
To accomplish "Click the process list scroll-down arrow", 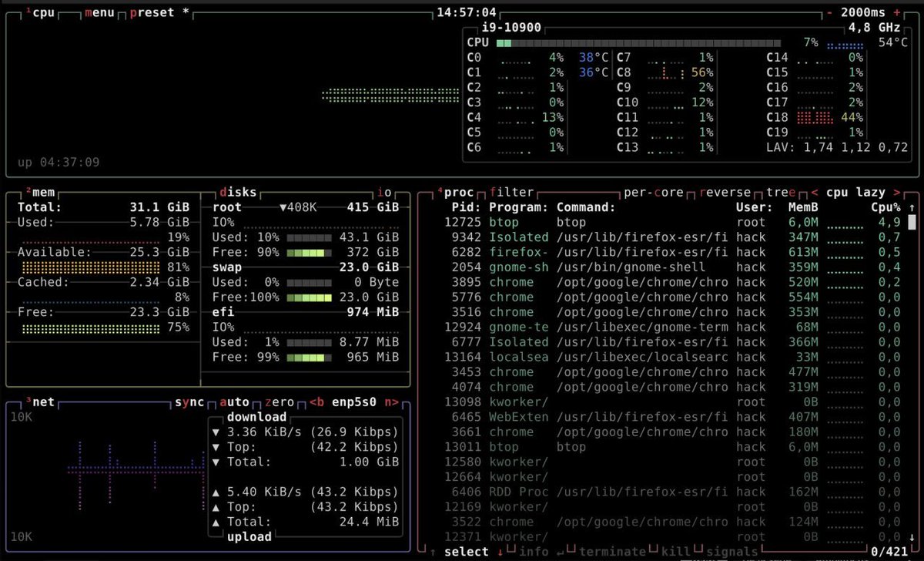I will point(912,536).
